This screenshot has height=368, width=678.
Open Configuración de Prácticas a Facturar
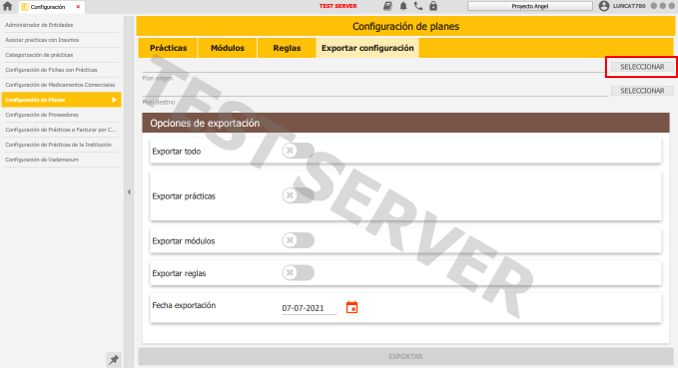(x=61, y=130)
